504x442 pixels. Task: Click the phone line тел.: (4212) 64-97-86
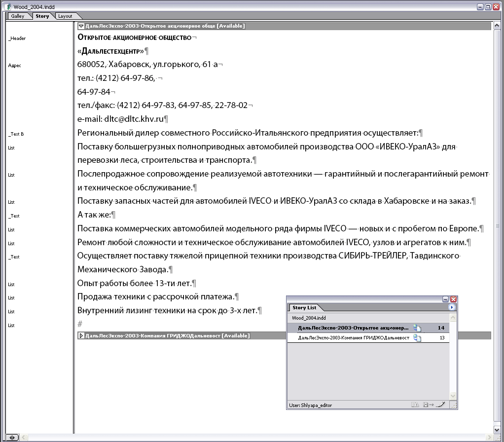click(116, 78)
